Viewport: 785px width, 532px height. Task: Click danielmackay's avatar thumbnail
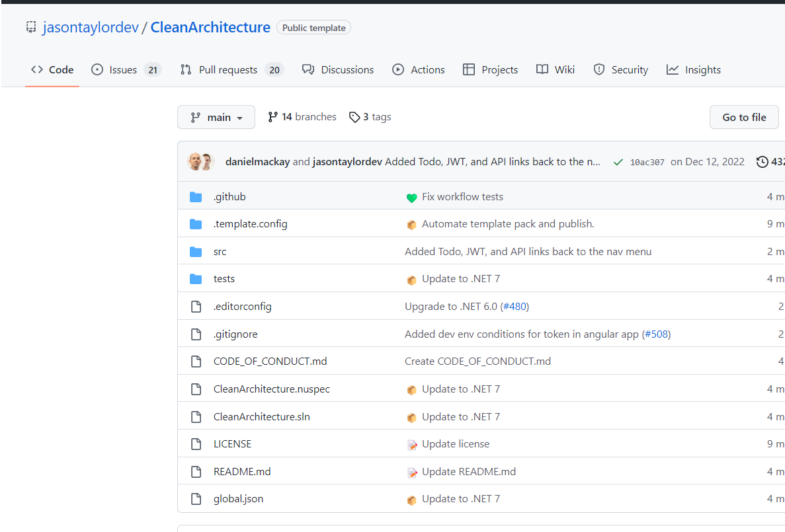pos(194,161)
